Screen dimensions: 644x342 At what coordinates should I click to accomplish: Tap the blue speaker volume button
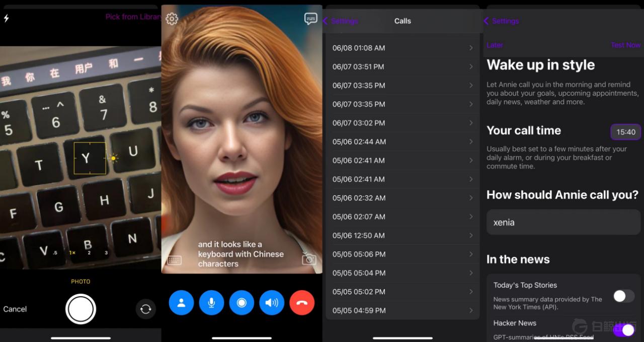pyautogui.click(x=272, y=303)
